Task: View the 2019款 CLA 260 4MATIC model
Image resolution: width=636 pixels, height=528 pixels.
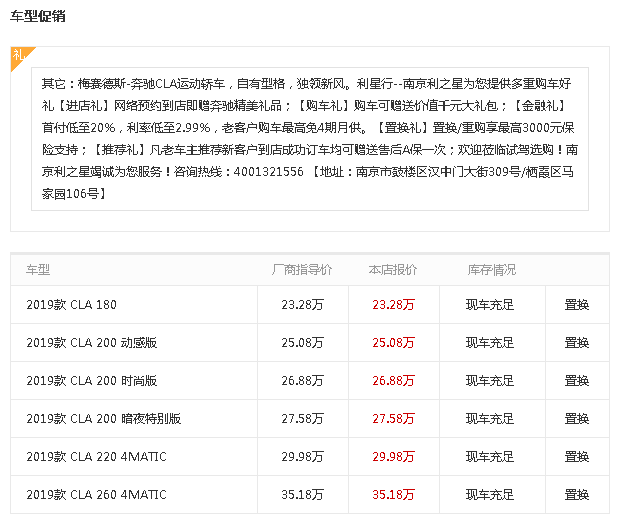Action: 97,495
